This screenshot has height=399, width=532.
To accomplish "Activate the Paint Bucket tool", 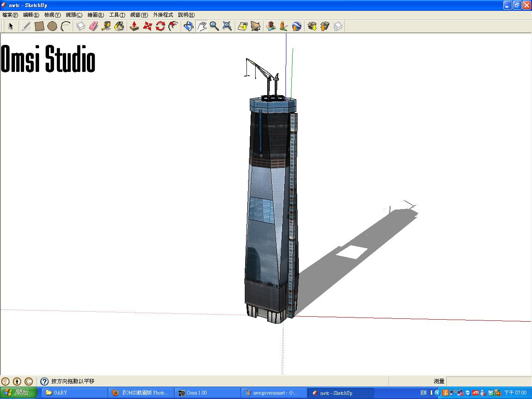I will click(x=119, y=26).
